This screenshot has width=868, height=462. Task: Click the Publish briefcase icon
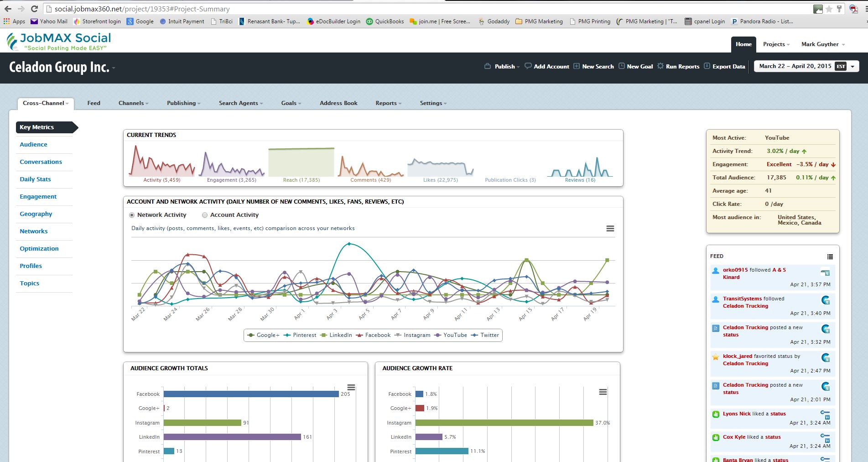click(488, 66)
